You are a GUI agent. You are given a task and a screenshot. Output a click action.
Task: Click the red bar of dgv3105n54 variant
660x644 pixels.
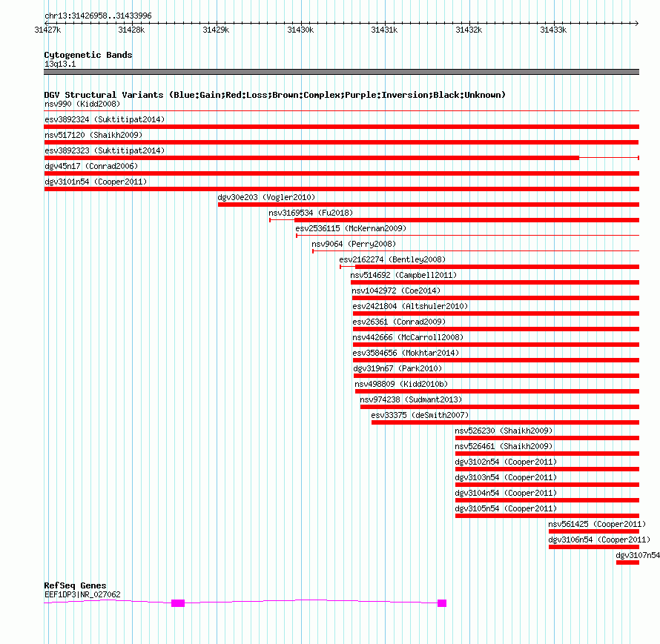[x=547, y=516]
